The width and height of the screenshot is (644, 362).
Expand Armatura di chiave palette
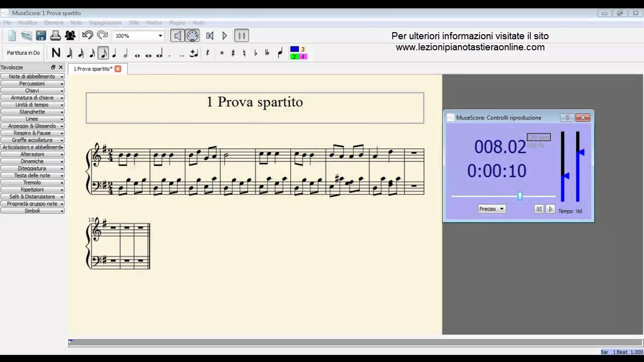pos(32,98)
